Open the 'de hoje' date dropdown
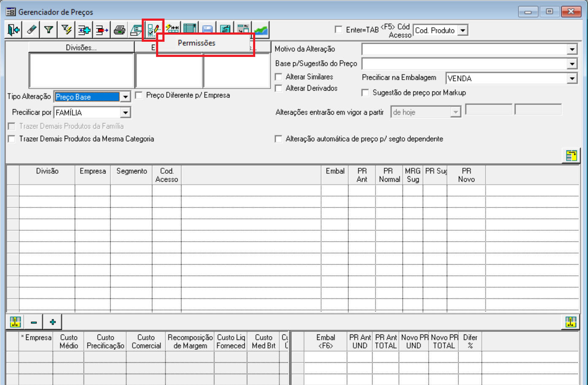Screen dimensions: 588x385 click(x=455, y=112)
